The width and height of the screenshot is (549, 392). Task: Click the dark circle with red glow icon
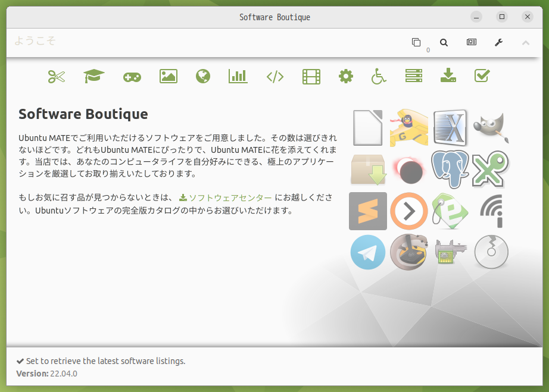(410, 170)
